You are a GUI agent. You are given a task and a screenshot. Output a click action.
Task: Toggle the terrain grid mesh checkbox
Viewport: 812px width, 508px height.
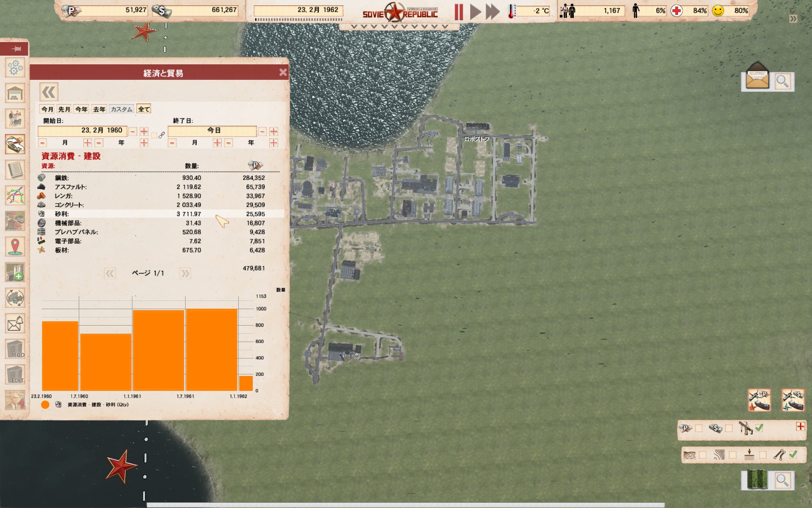point(703,455)
